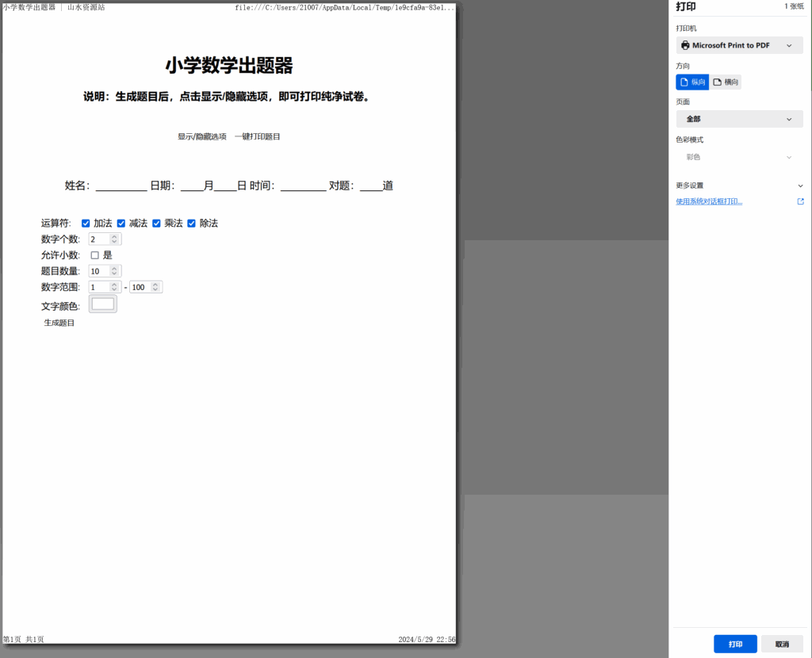The image size is (812, 658).
Task: Click the down arrow on the 1 range stepper
Action: coord(114,289)
